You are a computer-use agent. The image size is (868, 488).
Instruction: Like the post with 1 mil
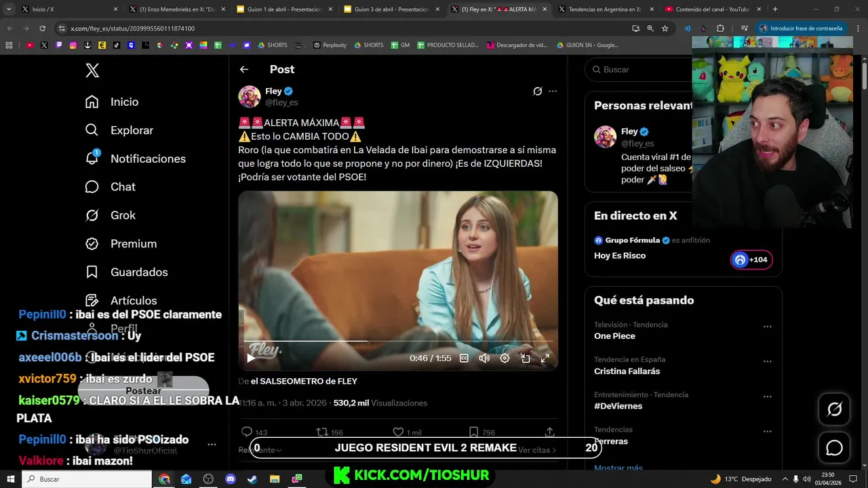tap(407, 432)
